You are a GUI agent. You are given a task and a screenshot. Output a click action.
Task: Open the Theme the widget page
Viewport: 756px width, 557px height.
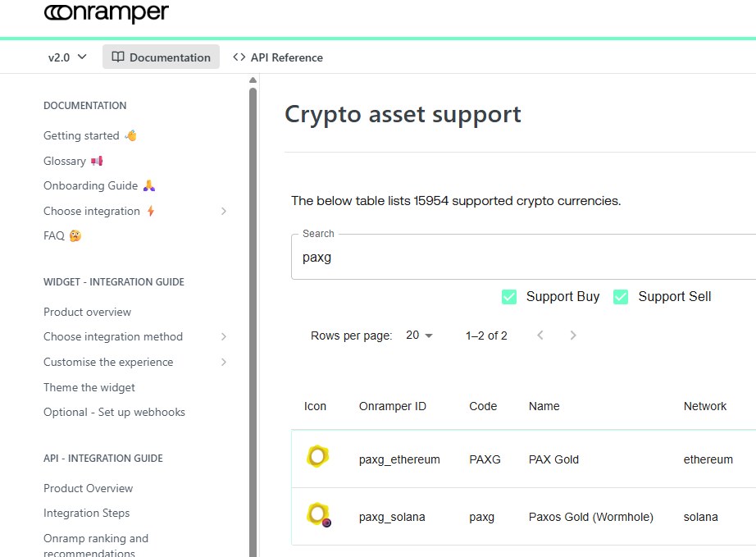tap(89, 387)
